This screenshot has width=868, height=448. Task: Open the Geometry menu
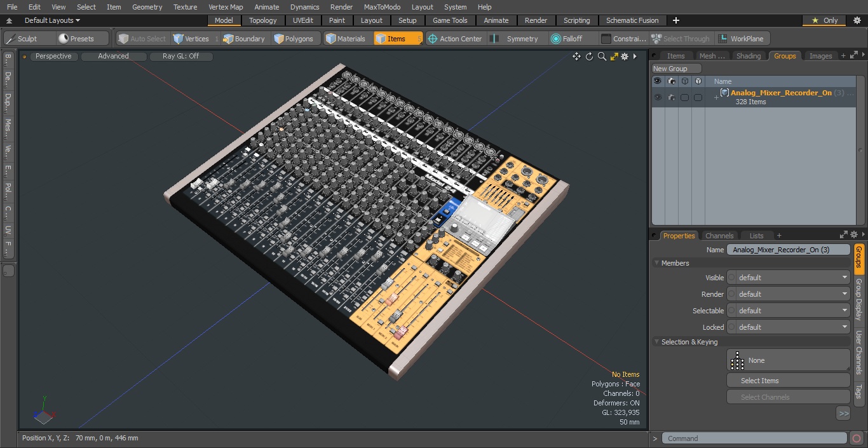(147, 7)
